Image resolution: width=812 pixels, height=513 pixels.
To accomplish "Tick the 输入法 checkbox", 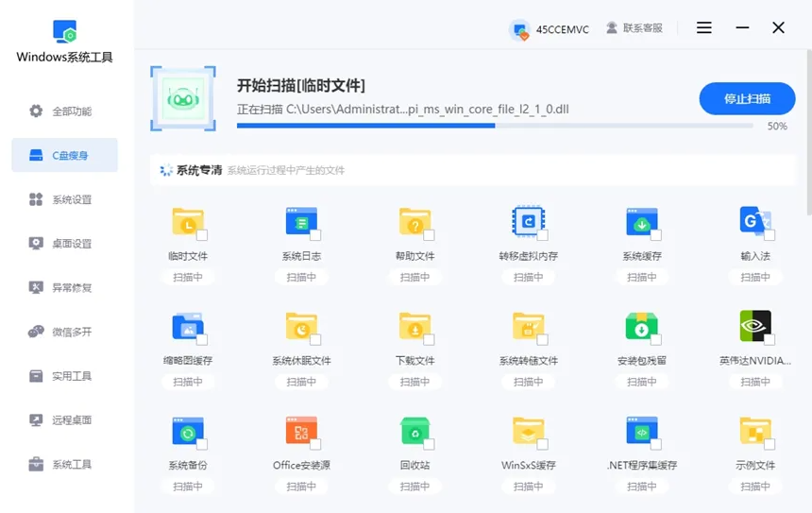I will (x=770, y=235).
